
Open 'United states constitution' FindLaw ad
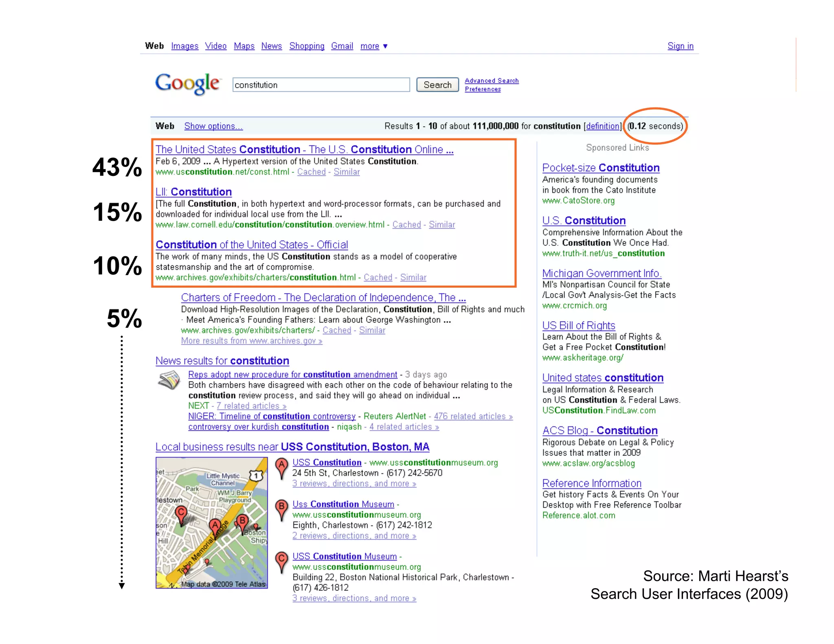tap(603, 378)
